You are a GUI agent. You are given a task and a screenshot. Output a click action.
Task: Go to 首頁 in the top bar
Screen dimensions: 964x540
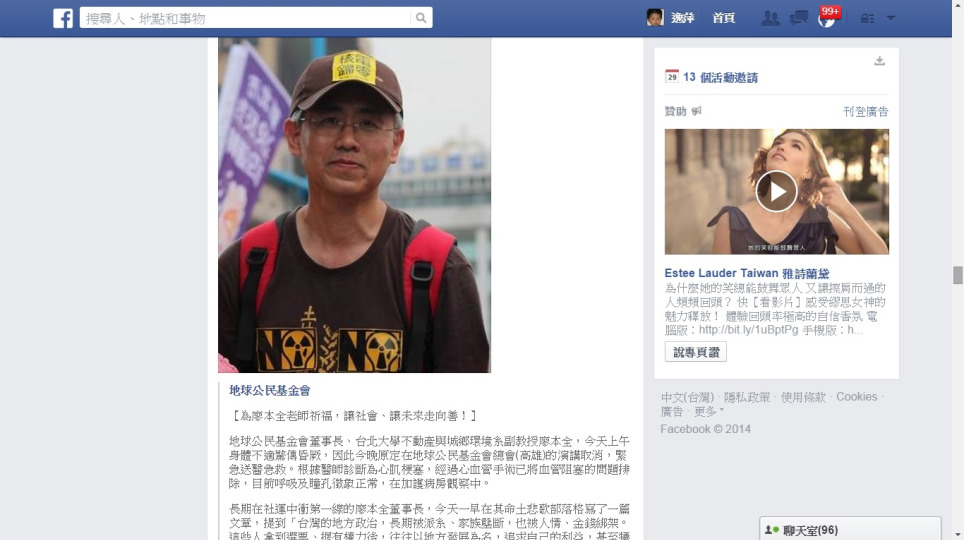[724, 18]
